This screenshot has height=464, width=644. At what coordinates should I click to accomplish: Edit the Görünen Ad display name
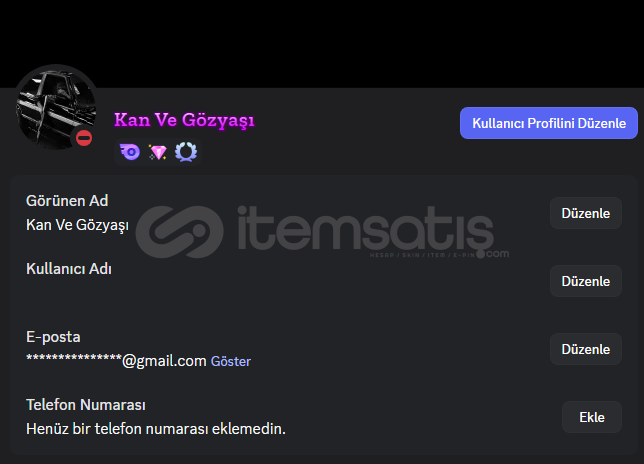click(586, 213)
